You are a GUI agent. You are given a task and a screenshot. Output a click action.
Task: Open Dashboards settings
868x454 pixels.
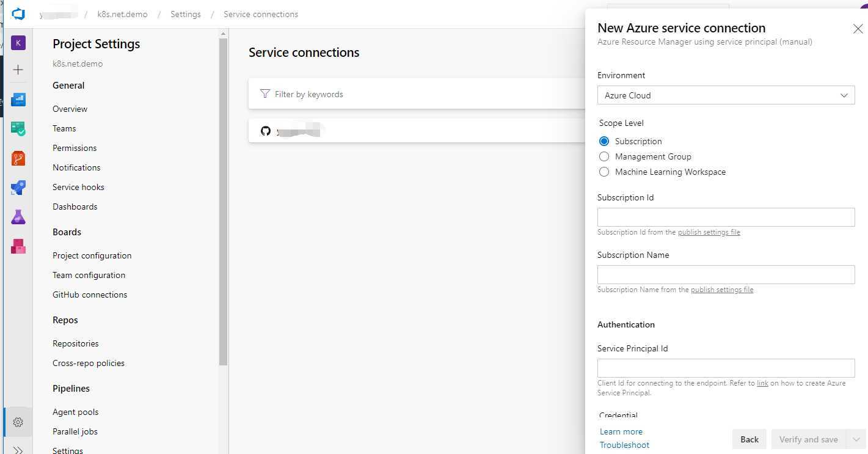point(75,207)
